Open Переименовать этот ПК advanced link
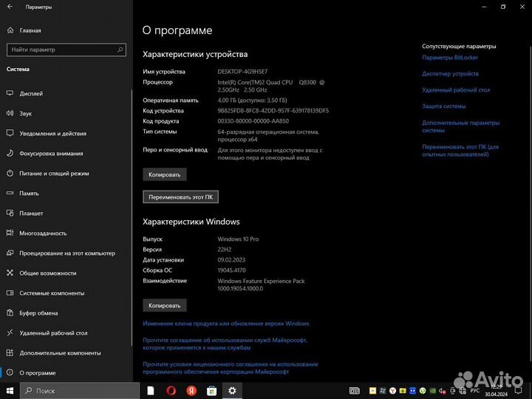 [x=460, y=150]
